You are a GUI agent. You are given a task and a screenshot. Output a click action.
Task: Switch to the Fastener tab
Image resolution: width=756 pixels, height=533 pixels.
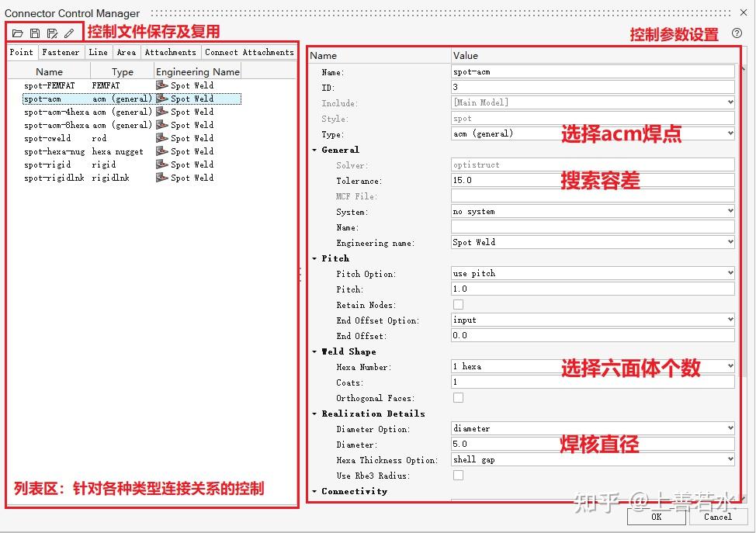(61, 52)
